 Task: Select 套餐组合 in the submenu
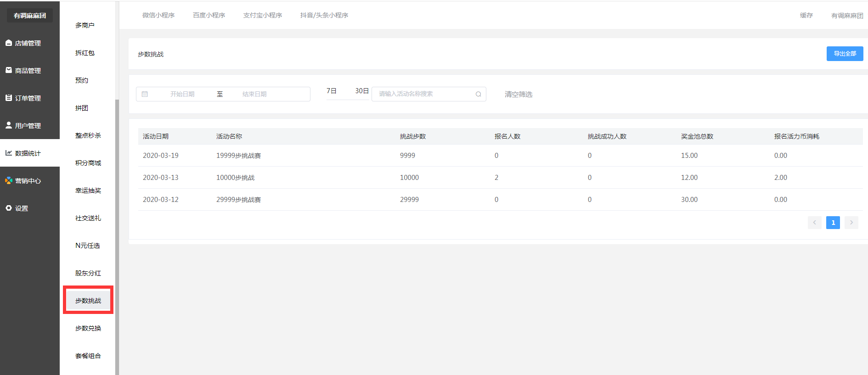tap(88, 356)
